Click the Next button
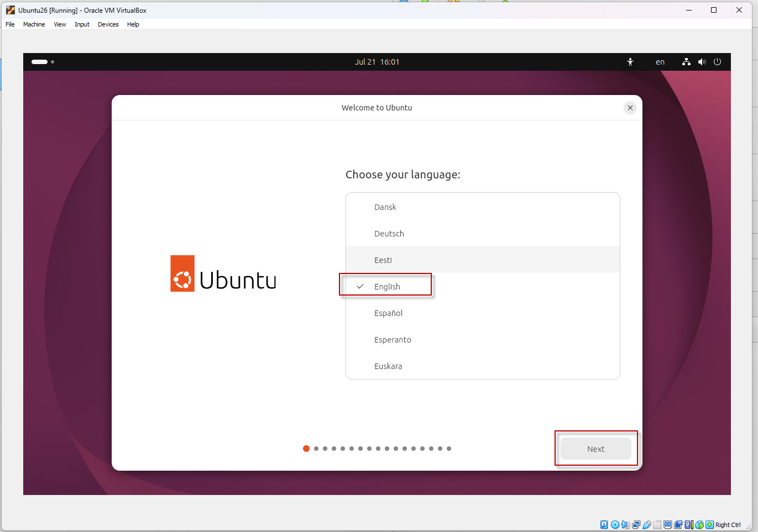 pyautogui.click(x=596, y=449)
